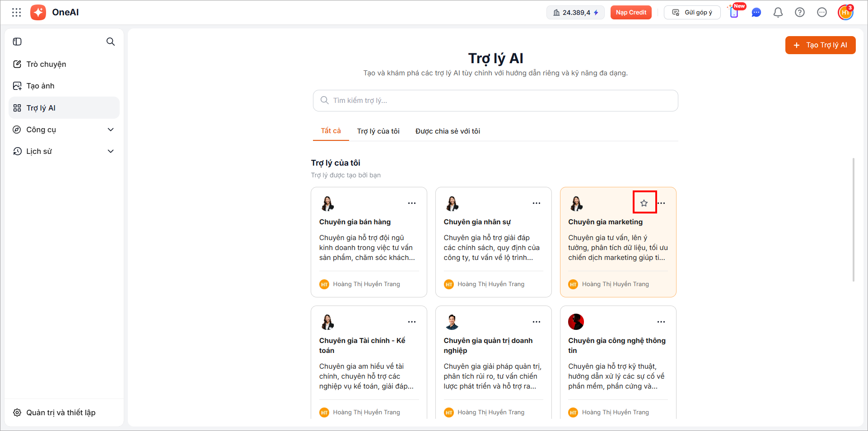
Task: Click the Gửi góp ý button
Action: coord(692,13)
